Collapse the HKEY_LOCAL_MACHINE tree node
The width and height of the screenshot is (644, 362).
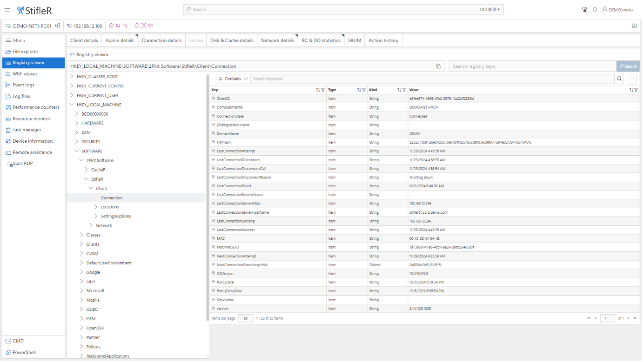(x=72, y=104)
